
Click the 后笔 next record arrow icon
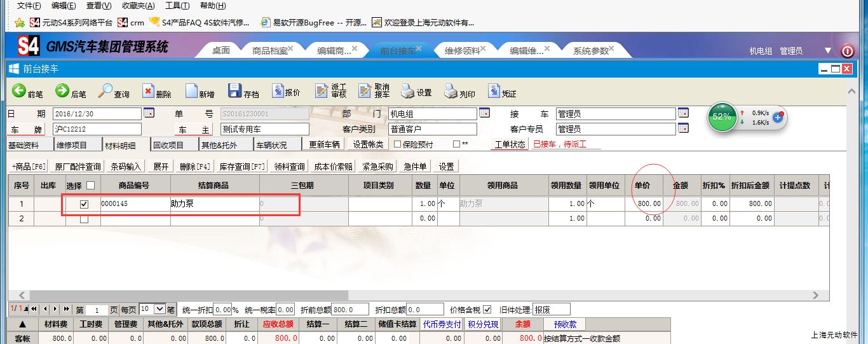click(x=62, y=91)
